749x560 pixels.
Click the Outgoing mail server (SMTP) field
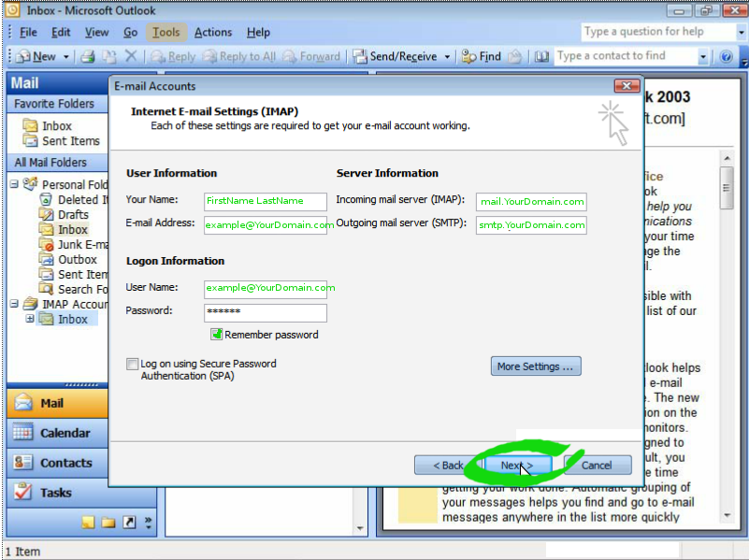click(531, 225)
